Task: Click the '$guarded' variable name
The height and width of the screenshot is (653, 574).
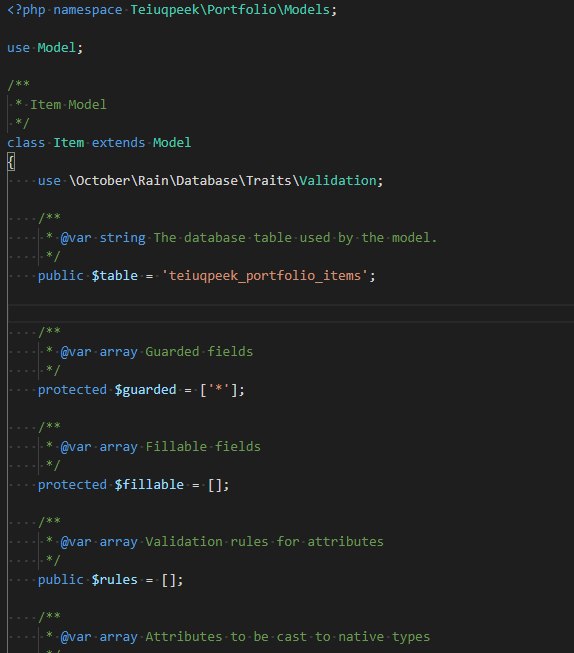Action: (145, 390)
